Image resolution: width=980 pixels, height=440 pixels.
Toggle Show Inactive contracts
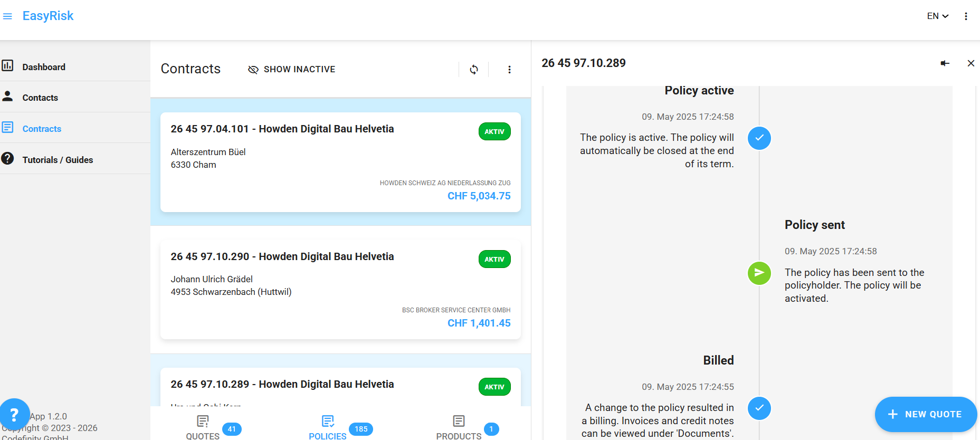[291, 69]
